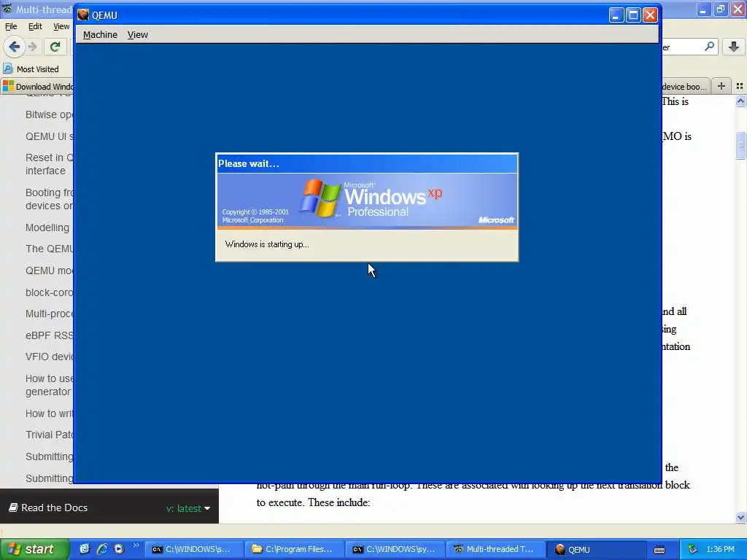Viewport: 747px width, 560px height.
Task: Click the 1:36 PM system clock
Action: [x=720, y=549]
